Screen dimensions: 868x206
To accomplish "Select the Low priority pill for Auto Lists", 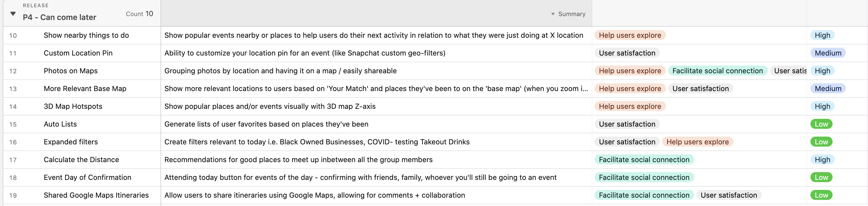I will click(821, 124).
